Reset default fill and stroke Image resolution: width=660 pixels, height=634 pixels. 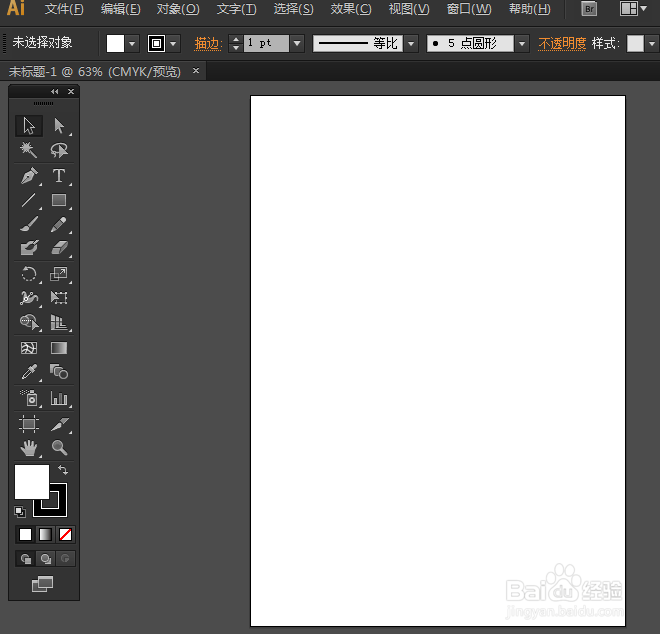coord(19,512)
